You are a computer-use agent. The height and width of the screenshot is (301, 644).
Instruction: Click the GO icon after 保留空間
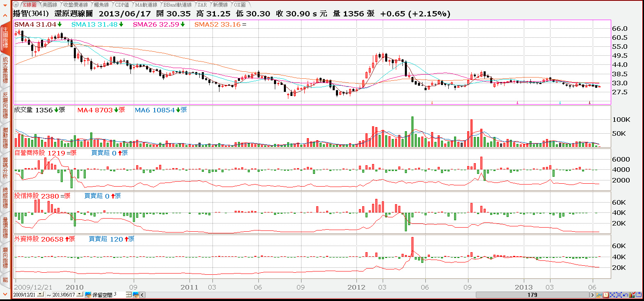[x=136, y=294]
